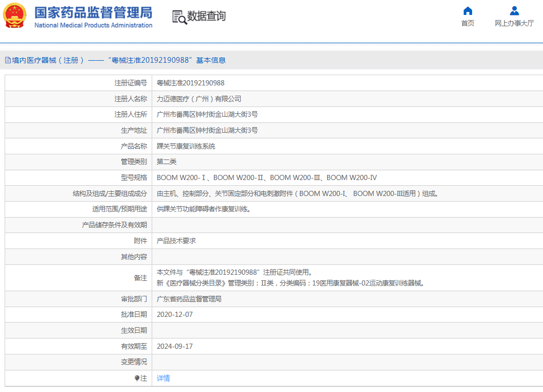Click the 有效期至 row label
This screenshot has width=543, height=392.
pos(134,347)
